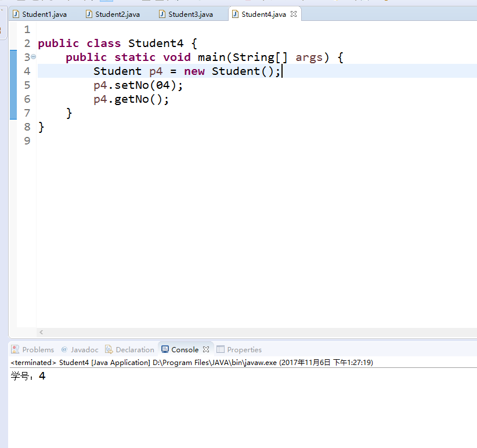
Task: Close the Console view
Action: coord(206,349)
